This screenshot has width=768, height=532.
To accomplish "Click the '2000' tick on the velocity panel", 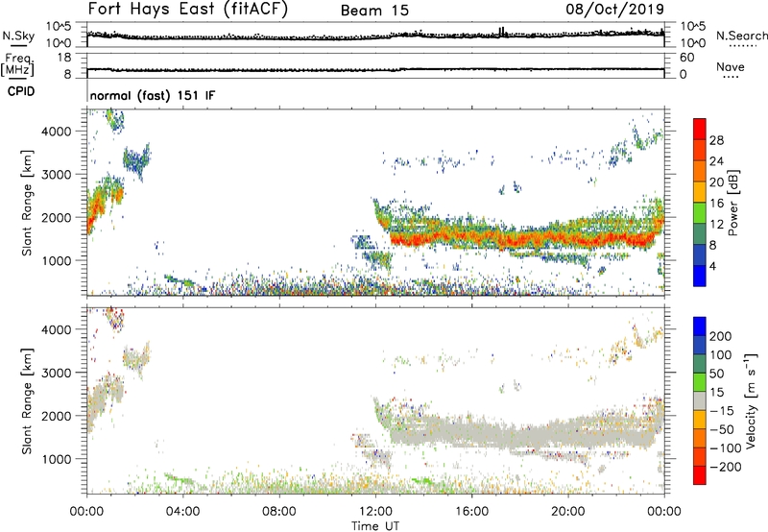I will (57, 416).
